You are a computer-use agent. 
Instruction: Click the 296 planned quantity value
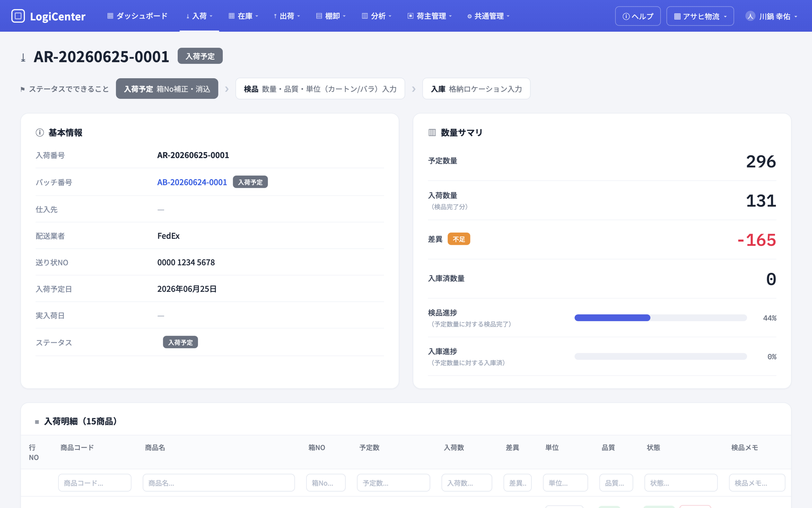coord(761,161)
